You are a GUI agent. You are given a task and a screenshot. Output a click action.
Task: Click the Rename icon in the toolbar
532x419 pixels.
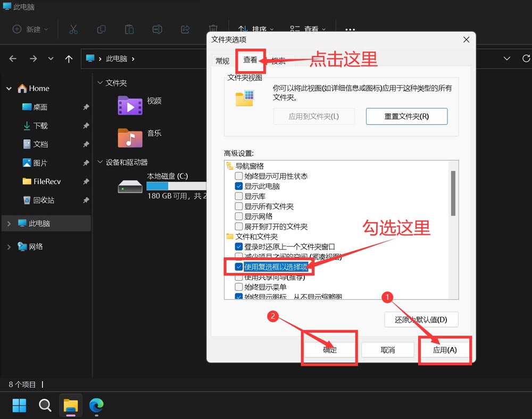(157, 29)
